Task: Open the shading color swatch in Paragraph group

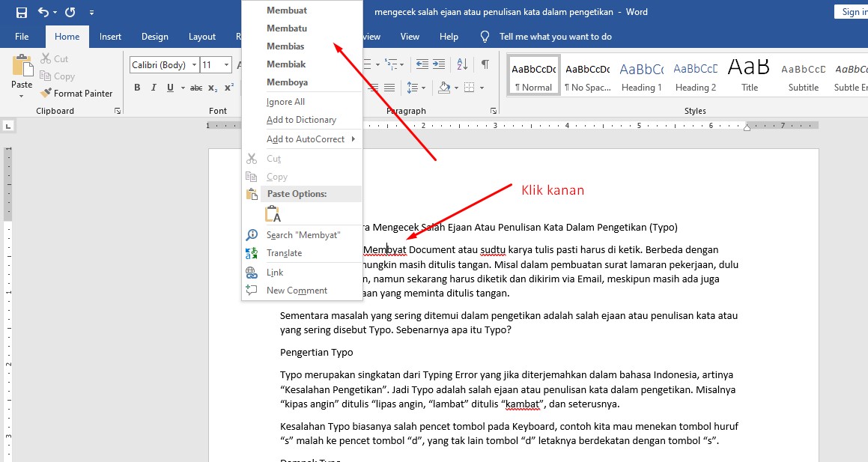Action: 446,87
